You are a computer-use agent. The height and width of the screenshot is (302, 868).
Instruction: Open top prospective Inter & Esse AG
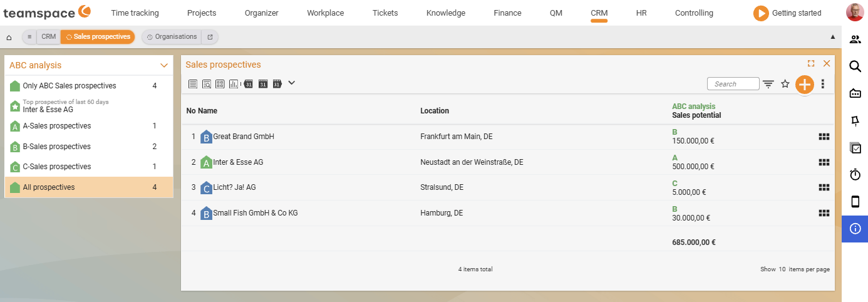89,106
